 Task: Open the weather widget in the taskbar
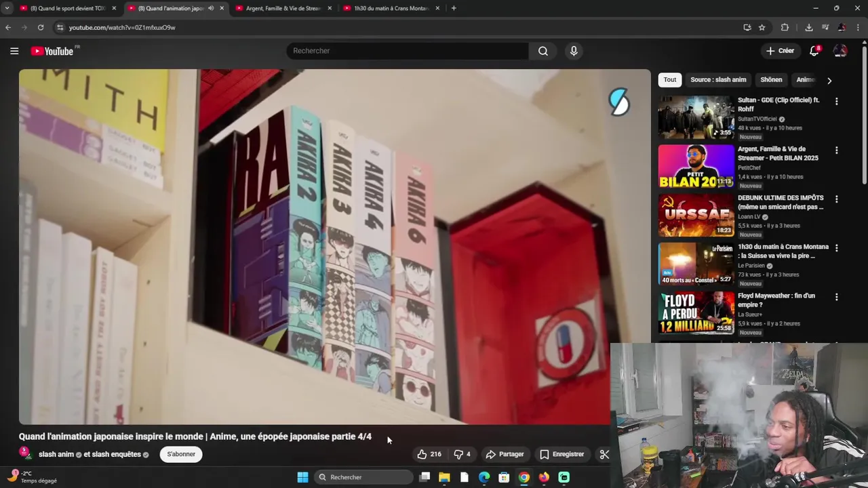pos(33,477)
